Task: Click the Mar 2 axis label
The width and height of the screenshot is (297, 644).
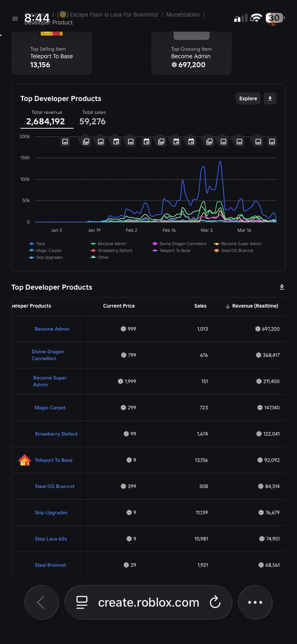Action: [206, 230]
